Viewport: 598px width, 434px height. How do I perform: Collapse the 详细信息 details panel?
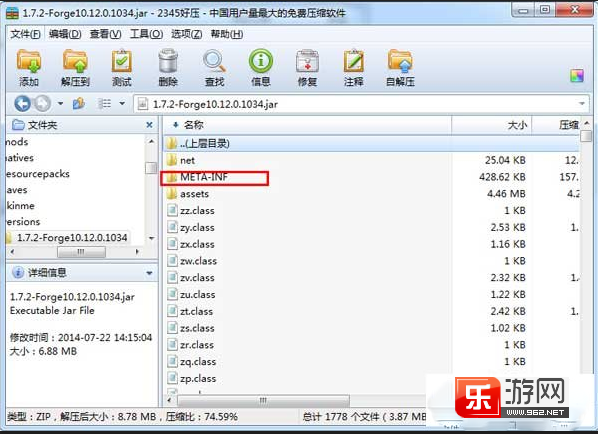[149, 273]
